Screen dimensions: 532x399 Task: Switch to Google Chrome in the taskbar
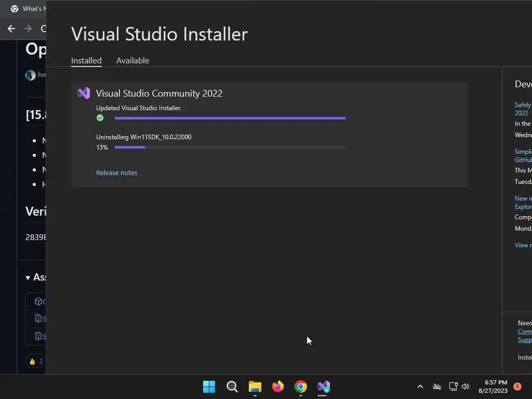(x=301, y=387)
